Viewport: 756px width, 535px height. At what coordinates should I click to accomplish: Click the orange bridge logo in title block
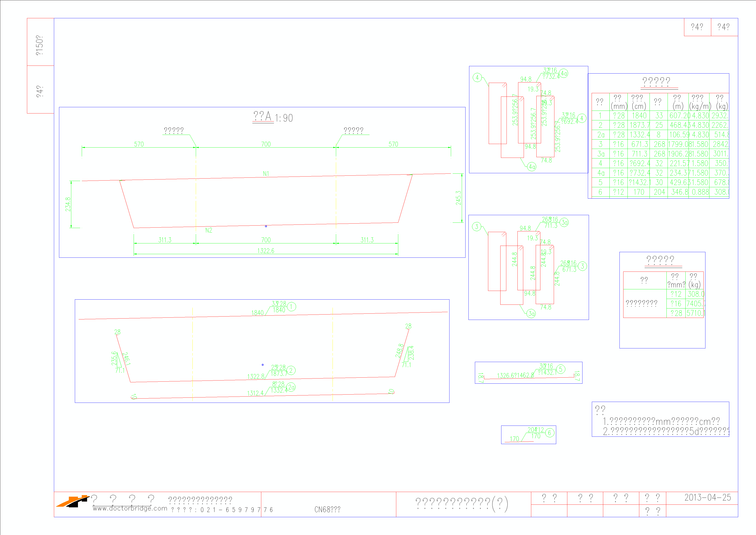click(72, 501)
